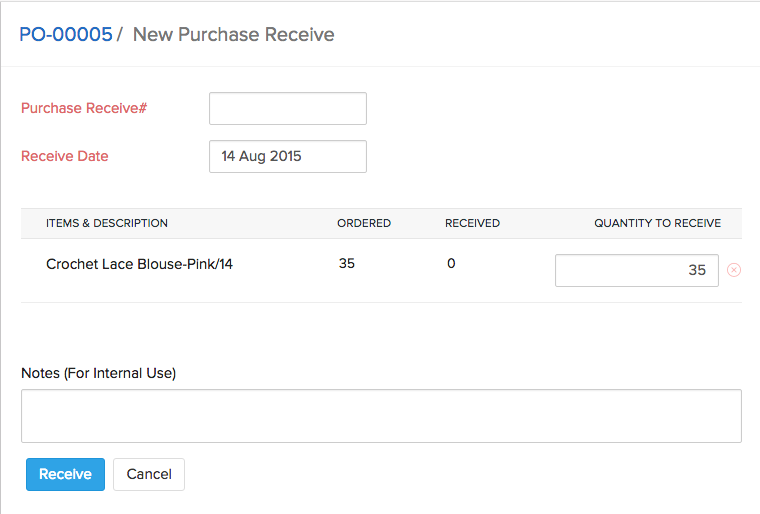Screen dimensions: 760x514
Task: Open the Receive Date field showing 14 Aug 2015
Action: pos(287,156)
